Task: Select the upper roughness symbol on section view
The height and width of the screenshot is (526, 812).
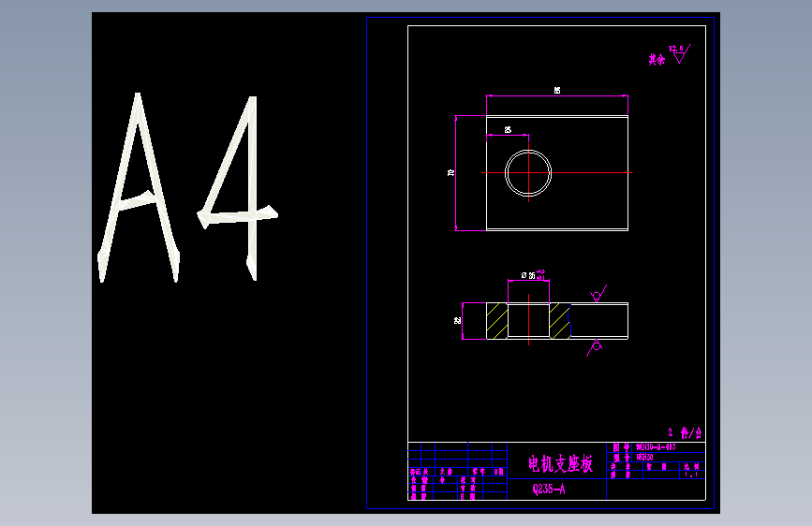Action: (x=598, y=294)
